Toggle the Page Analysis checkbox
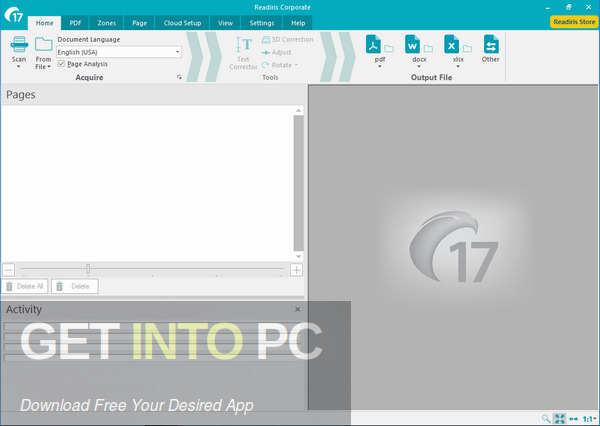The image size is (600, 426). 61,64
